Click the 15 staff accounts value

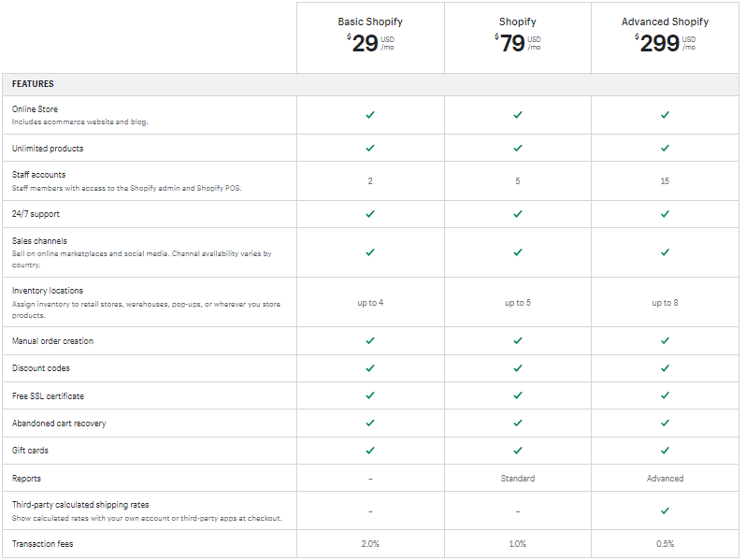pyautogui.click(x=665, y=181)
